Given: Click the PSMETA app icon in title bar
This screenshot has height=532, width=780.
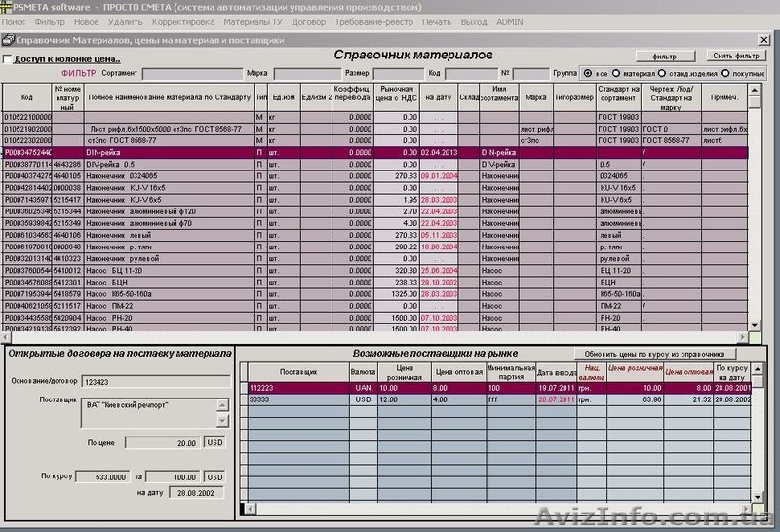Looking at the screenshot, I should [x=7, y=6].
